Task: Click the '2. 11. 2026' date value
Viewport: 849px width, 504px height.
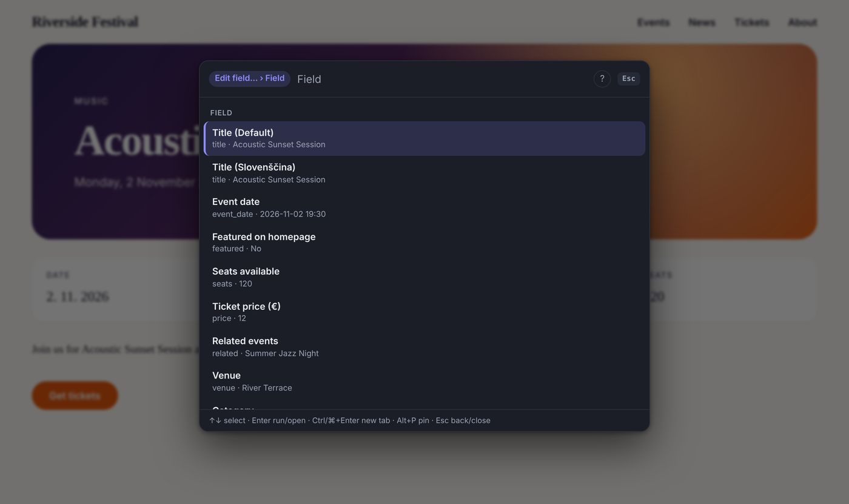Action: 78,297
